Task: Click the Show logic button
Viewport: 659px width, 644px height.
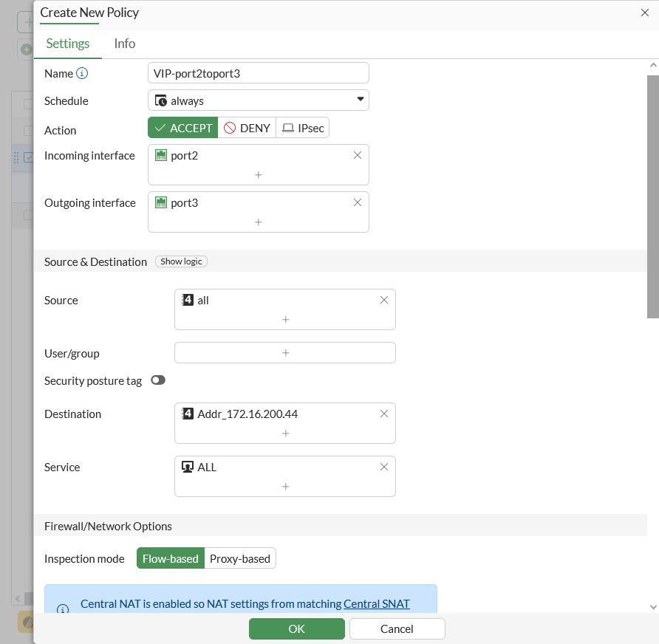Action: point(181,261)
